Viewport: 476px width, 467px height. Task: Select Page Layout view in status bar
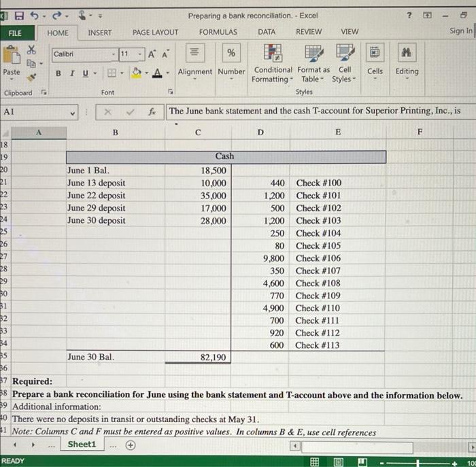click(x=338, y=462)
